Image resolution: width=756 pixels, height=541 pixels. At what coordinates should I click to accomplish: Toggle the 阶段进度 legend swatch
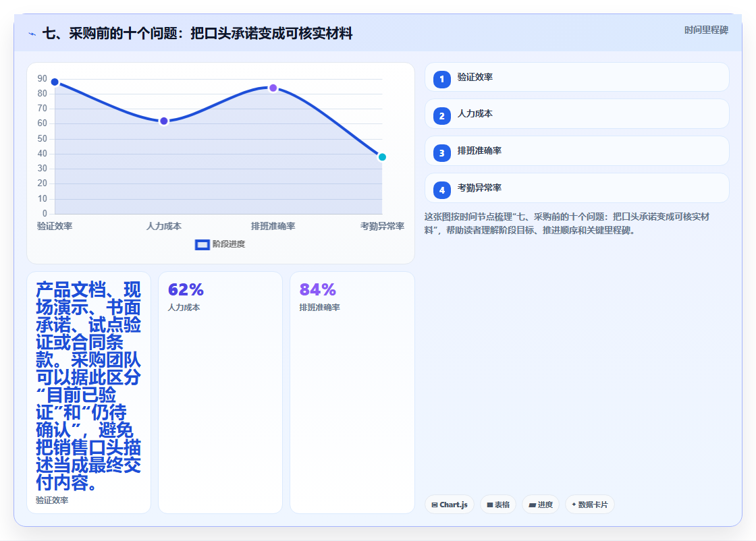point(202,245)
